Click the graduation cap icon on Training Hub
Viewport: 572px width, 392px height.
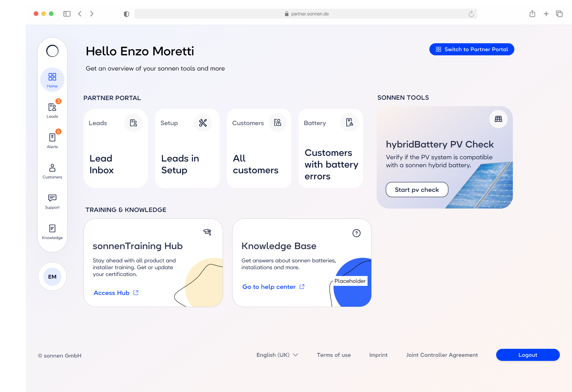(207, 232)
